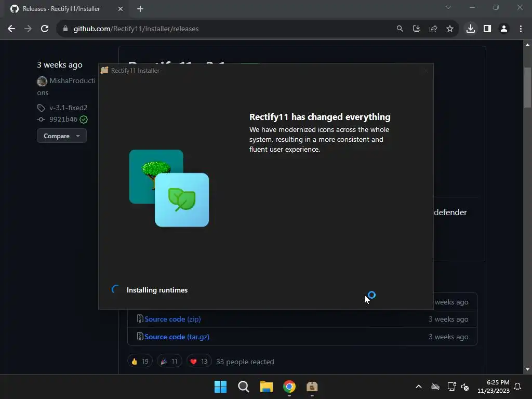Click the forward navigation arrow
This screenshot has width=532, height=399.
28,29
